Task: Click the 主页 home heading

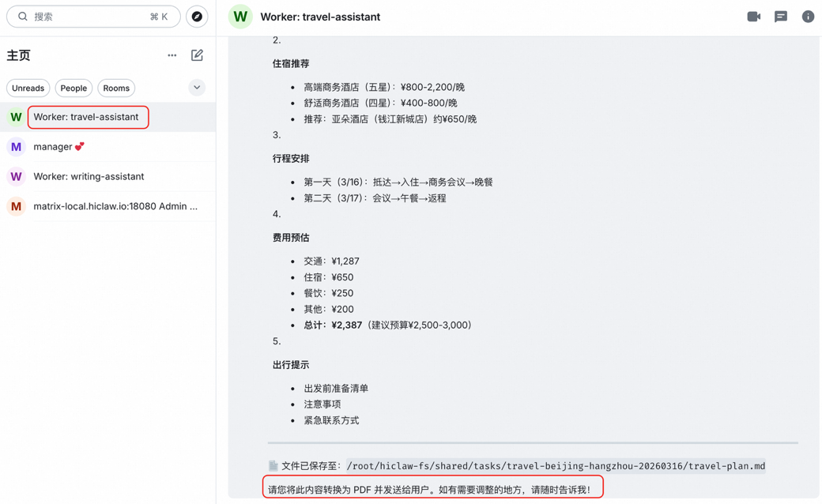Action: pyautogui.click(x=18, y=55)
